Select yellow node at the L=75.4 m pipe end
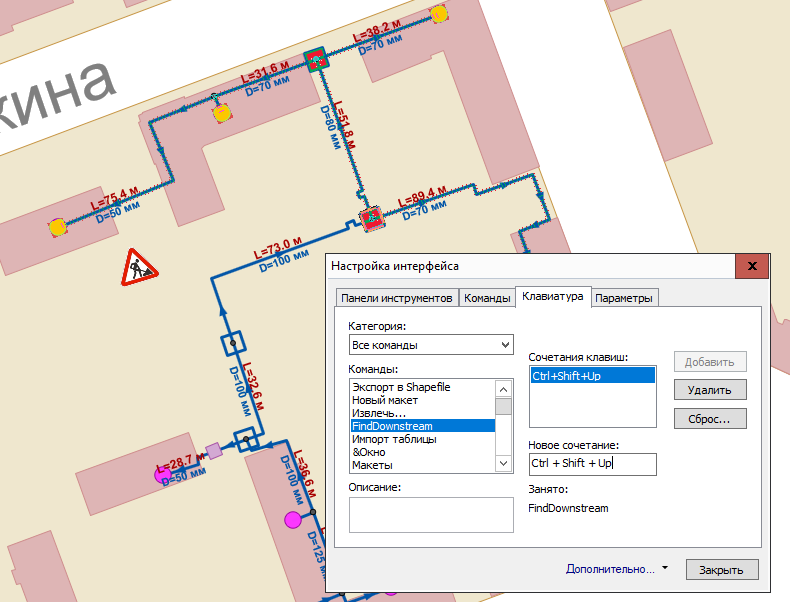This screenshot has width=790, height=602. pyautogui.click(x=58, y=227)
